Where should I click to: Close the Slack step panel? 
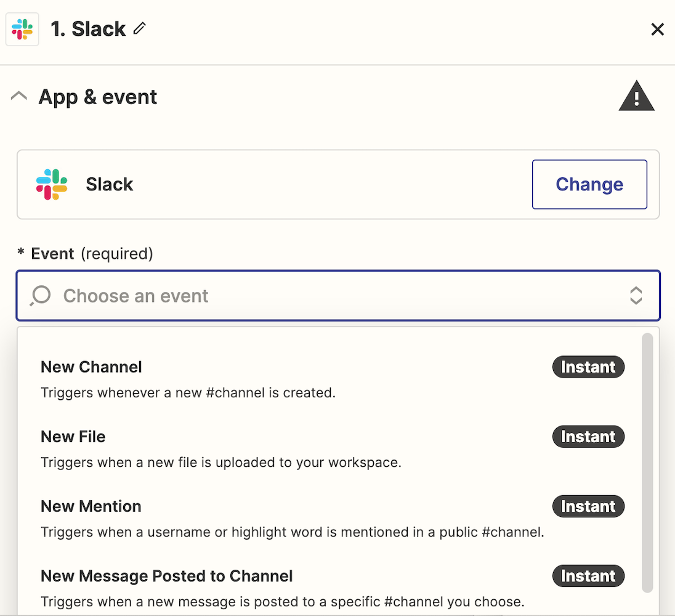(x=657, y=30)
